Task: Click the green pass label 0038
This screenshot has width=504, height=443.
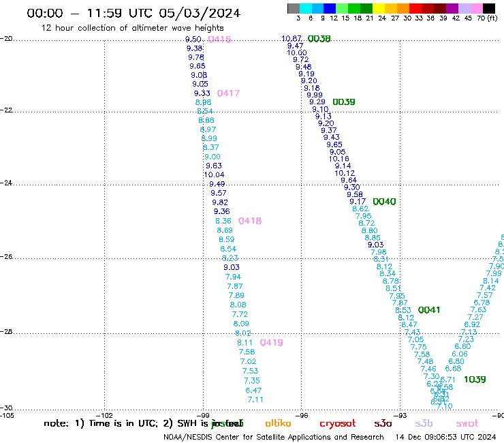Action: pos(319,39)
